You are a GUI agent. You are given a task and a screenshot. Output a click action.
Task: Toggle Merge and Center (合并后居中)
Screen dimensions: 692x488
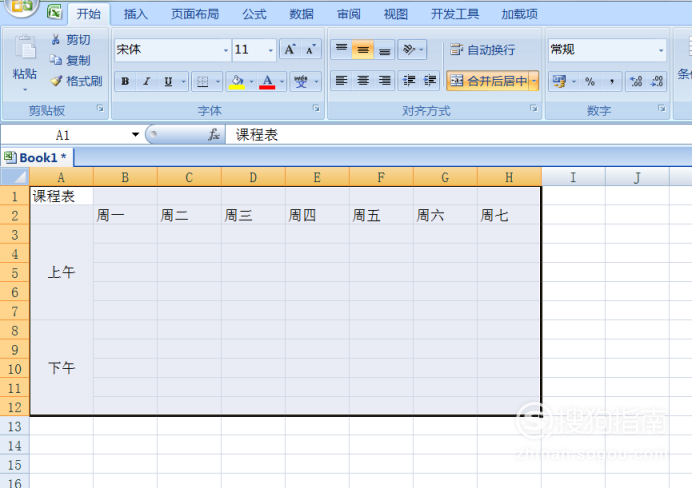[x=488, y=81]
